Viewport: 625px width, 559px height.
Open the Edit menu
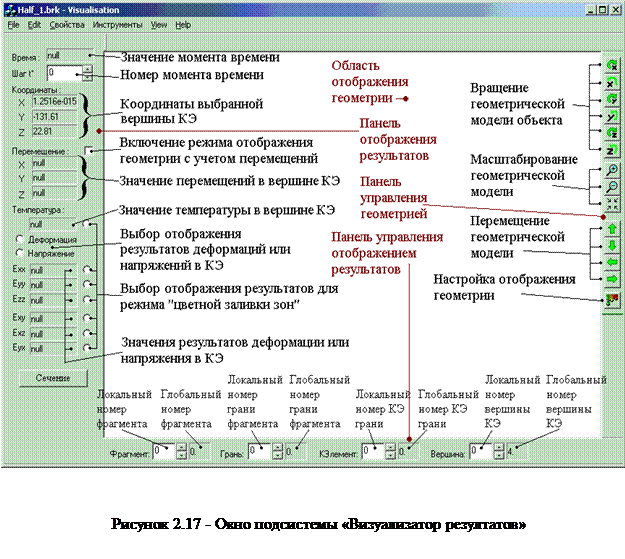tap(34, 25)
